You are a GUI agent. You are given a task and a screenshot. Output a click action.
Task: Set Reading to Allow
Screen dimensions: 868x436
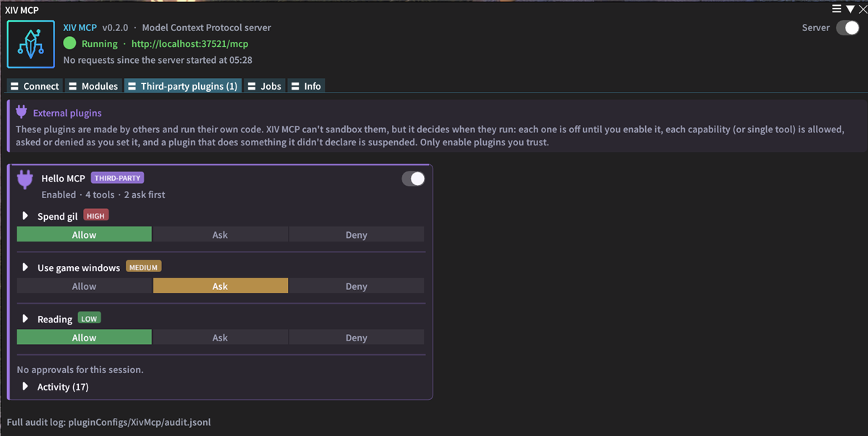coord(84,337)
